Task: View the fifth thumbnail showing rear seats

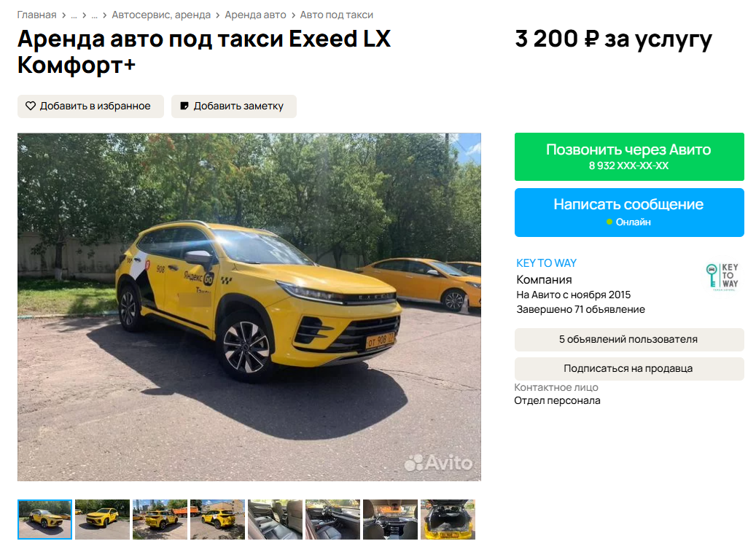Action: (x=275, y=519)
